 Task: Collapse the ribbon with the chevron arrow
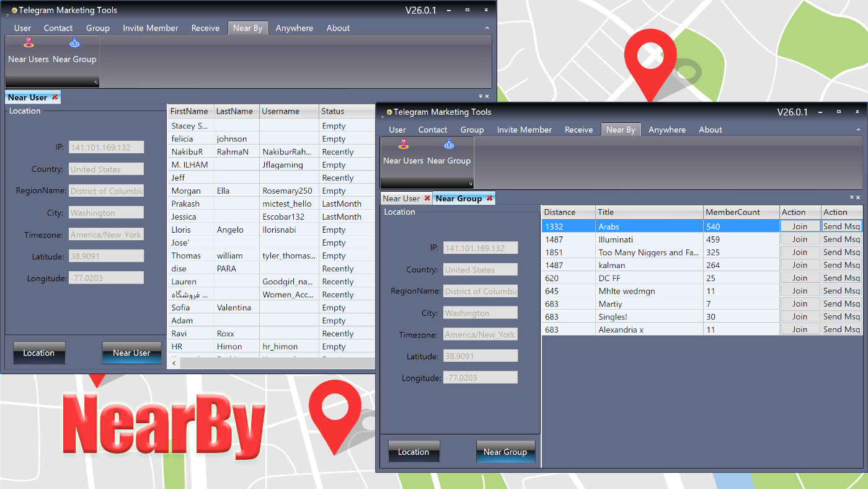(859, 129)
